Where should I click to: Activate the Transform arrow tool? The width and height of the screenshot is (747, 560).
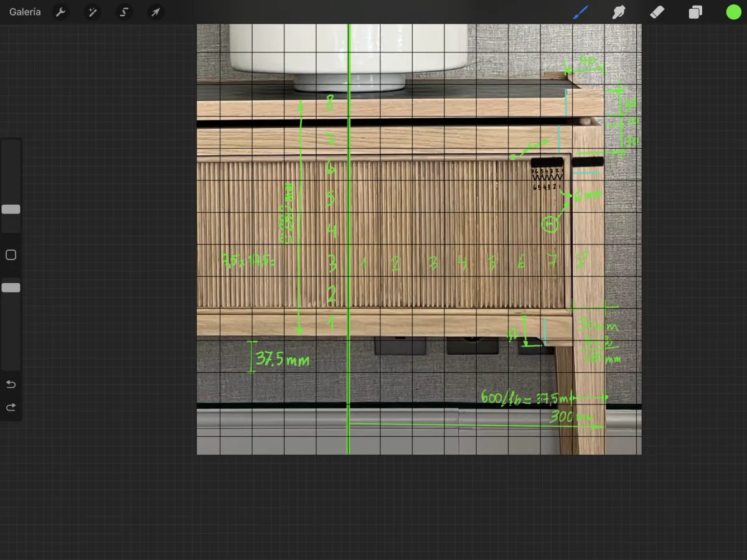156,12
